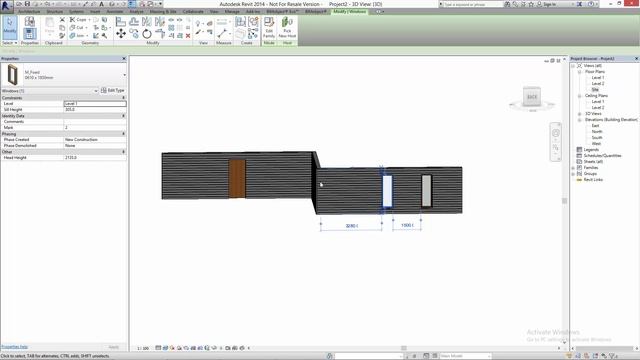640x360 pixels.
Task: Open the Site floor plan
Action: pos(595,89)
